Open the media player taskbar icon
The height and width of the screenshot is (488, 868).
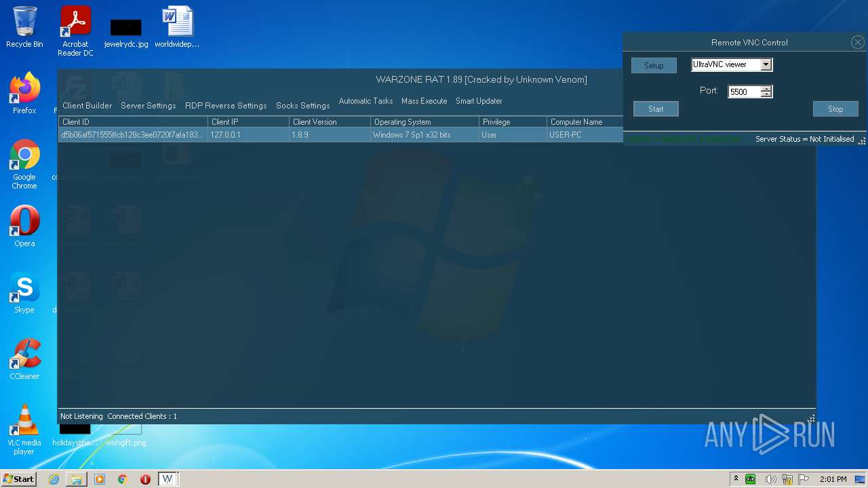(100, 479)
